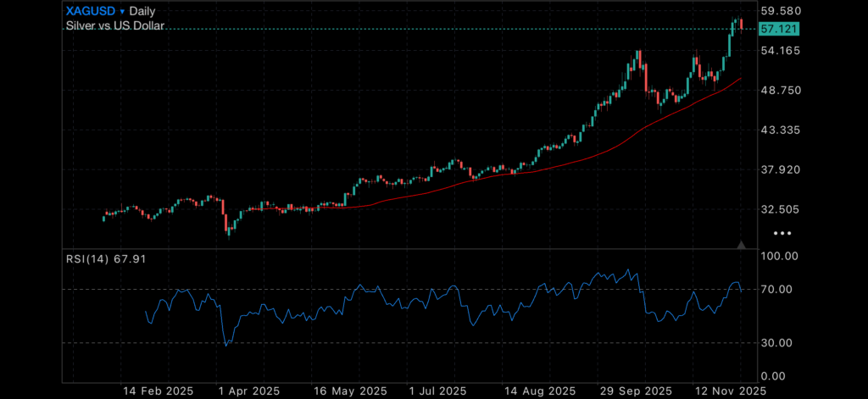Click the gray triangle marker above RSI pane
The width and height of the screenshot is (868, 399).
coord(742,245)
